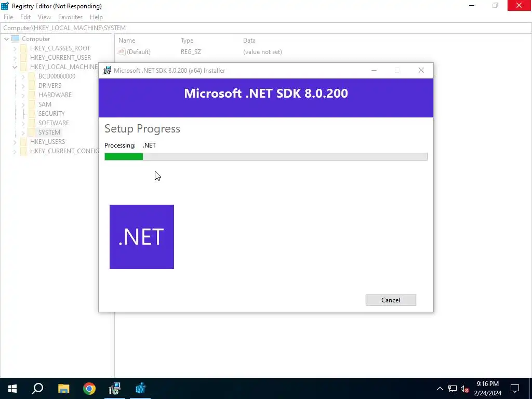Open File Explorer from the taskbar
532x399 pixels.
pyautogui.click(x=63, y=389)
